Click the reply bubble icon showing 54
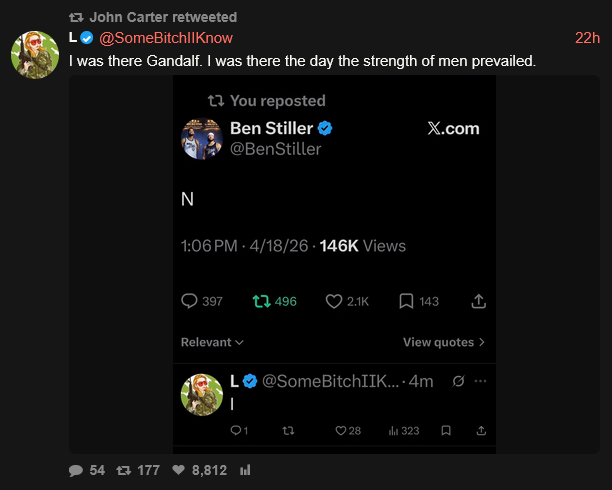This screenshot has height=490, width=612. (76, 470)
